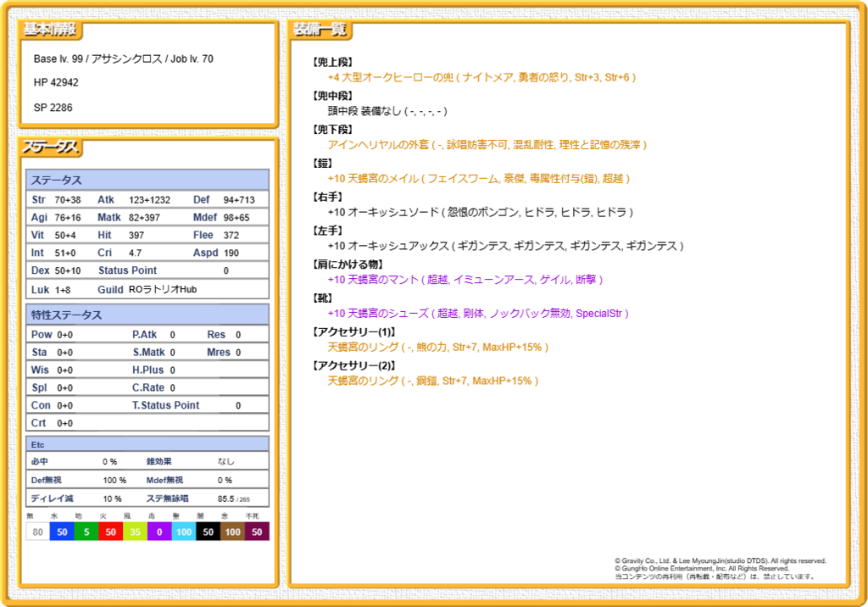Click the +10 オーキッシュアックス weapon
This screenshot has width=868, height=607.
point(505,247)
